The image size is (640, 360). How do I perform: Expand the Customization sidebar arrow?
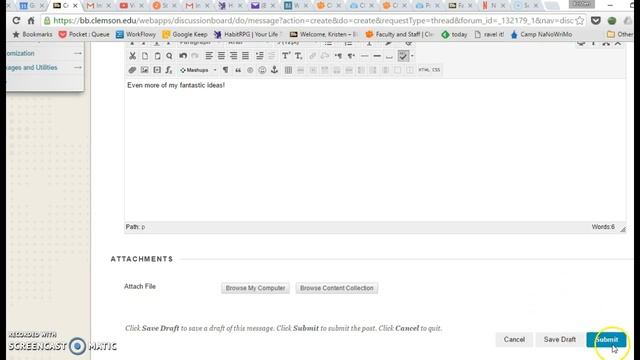pyautogui.click(x=78, y=53)
